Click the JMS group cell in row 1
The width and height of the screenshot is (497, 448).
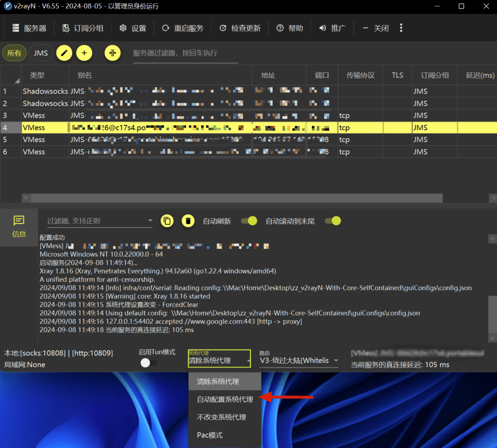(x=434, y=91)
